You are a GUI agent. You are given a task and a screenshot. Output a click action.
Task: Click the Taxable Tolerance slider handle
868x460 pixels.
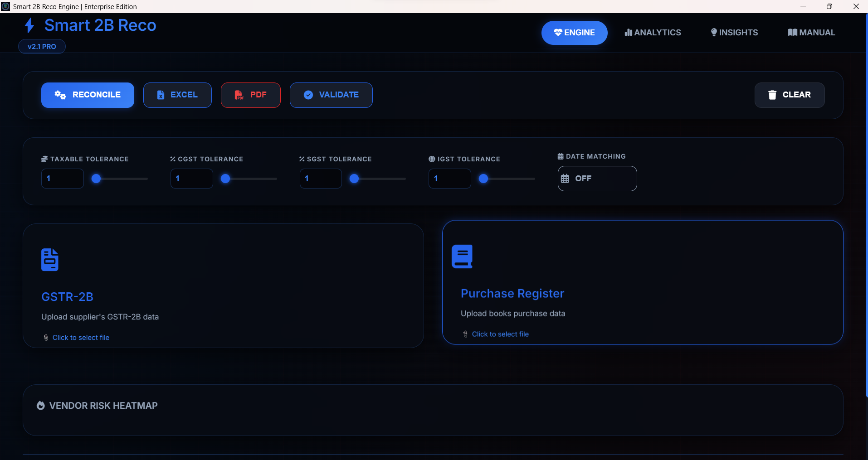(96, 179)
